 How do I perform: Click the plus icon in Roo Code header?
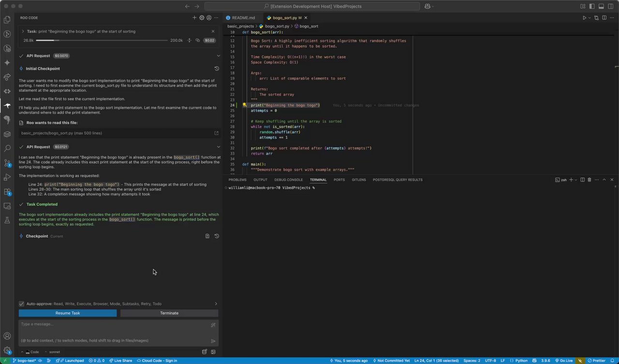coord(195,18)
